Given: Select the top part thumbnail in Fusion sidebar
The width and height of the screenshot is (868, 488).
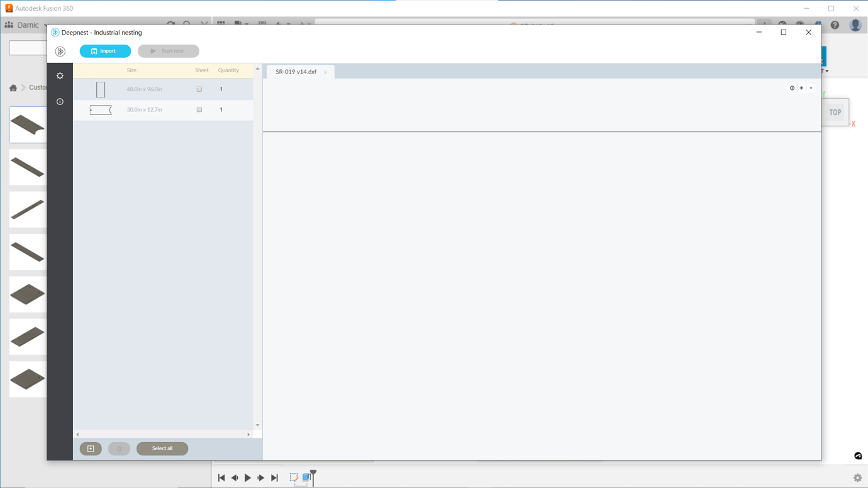Looking at the screenshot, I should click(28, 125).
